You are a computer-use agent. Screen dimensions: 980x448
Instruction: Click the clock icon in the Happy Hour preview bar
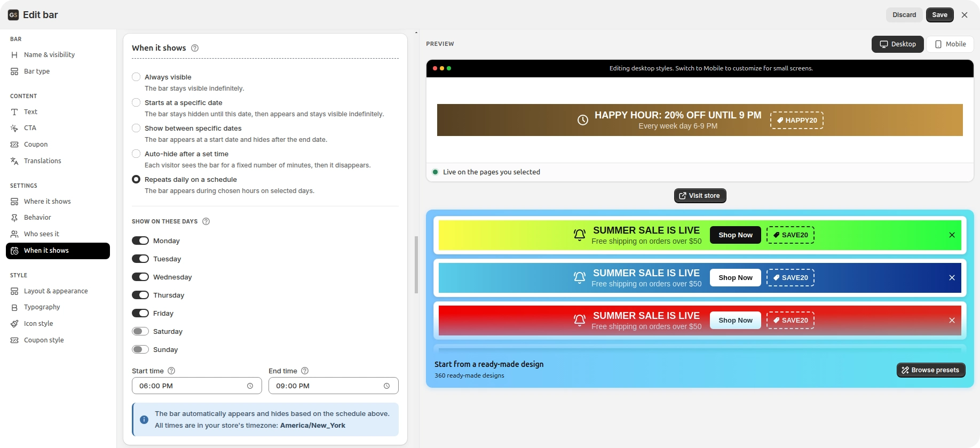tap(583, 120)
